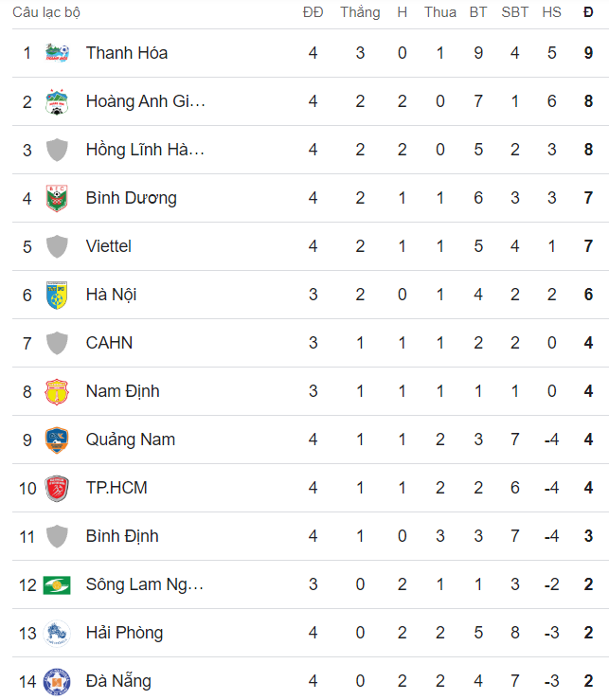The width and height of the screenshot is (609, 700).
Task: Select the CAHN team name
Action: click(109, 343)
